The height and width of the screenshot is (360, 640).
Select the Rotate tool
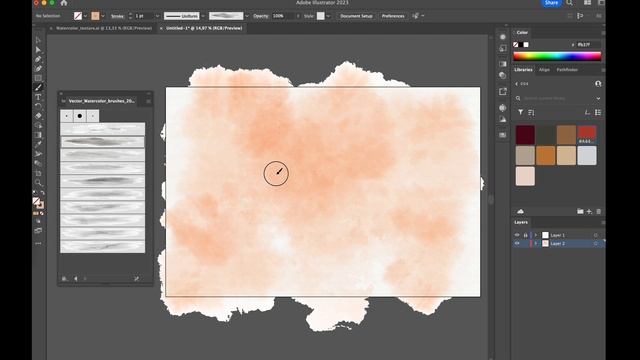point(38,107)
